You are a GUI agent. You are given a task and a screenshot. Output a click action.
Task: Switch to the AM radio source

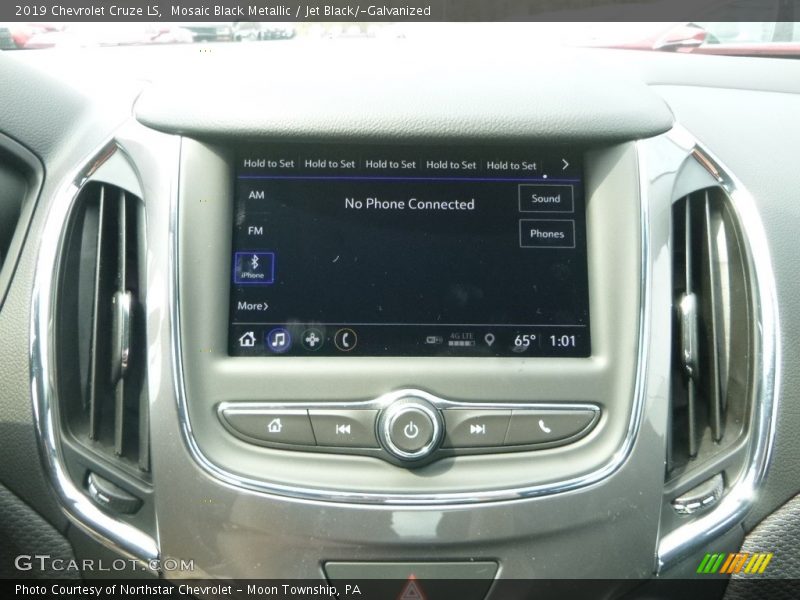(256, 195)
